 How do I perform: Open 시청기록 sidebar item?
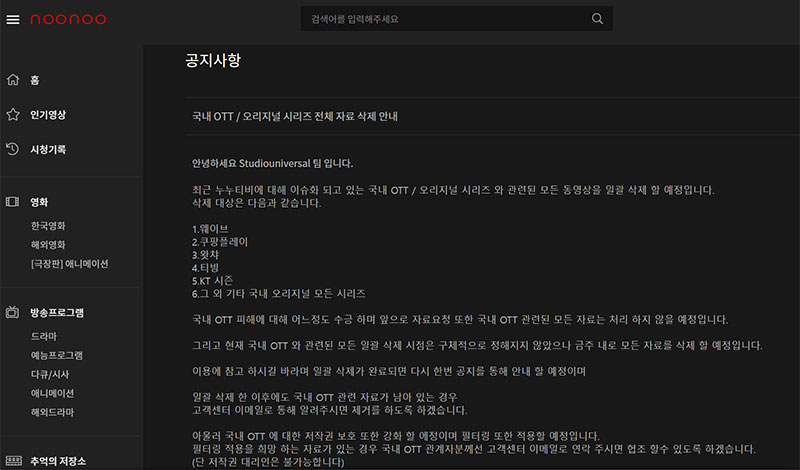tap(48, 150)
